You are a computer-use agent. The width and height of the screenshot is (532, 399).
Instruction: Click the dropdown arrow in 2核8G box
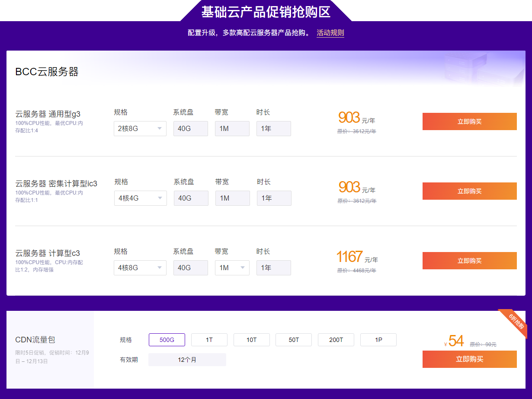click(x=160, y=128)
